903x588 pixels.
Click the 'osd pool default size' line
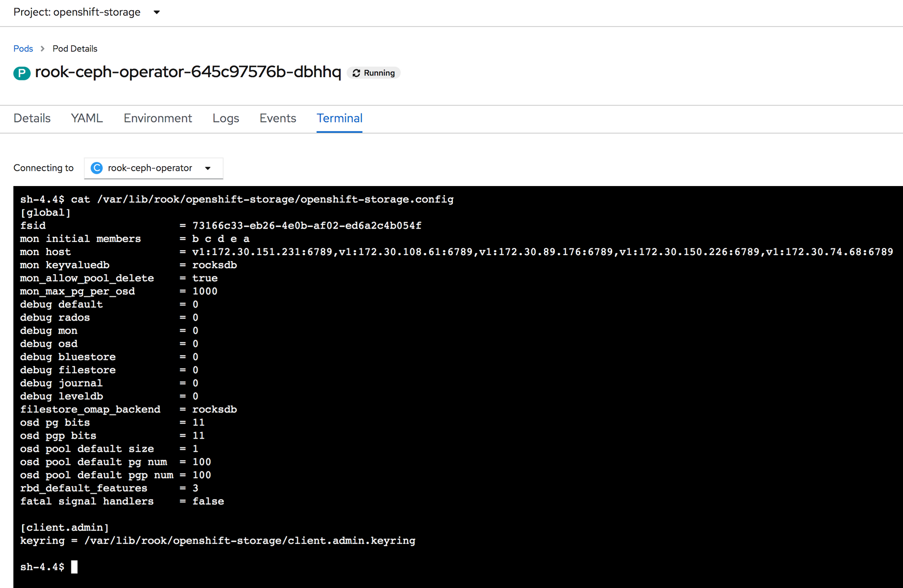[x=109, y=448]
